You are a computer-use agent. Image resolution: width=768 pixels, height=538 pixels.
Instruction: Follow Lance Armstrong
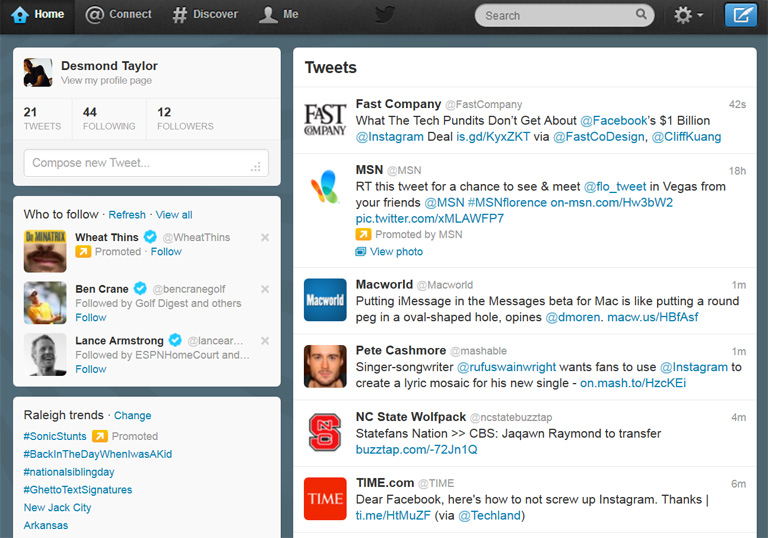coord(91,369)
